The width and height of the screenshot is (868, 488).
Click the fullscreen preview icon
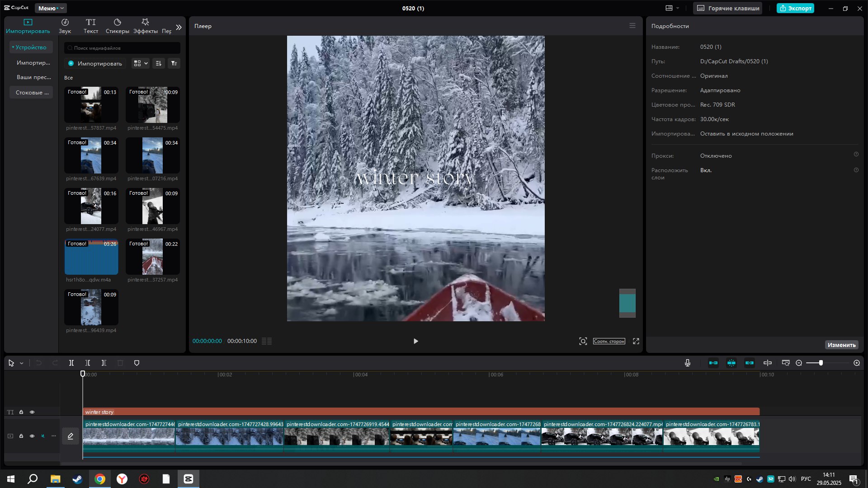[x=636, y=341]
